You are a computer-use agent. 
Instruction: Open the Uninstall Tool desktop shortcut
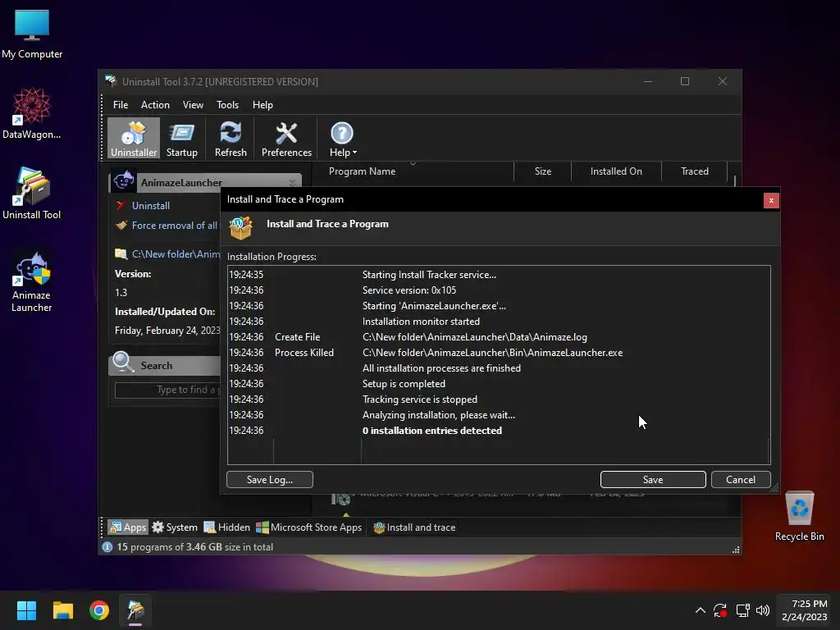pos(32,194)
